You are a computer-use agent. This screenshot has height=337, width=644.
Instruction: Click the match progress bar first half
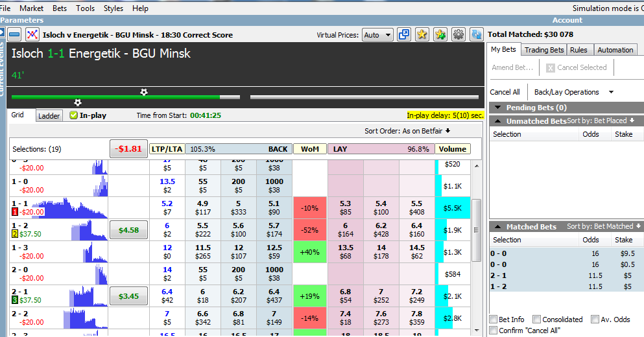coord(126,97)
